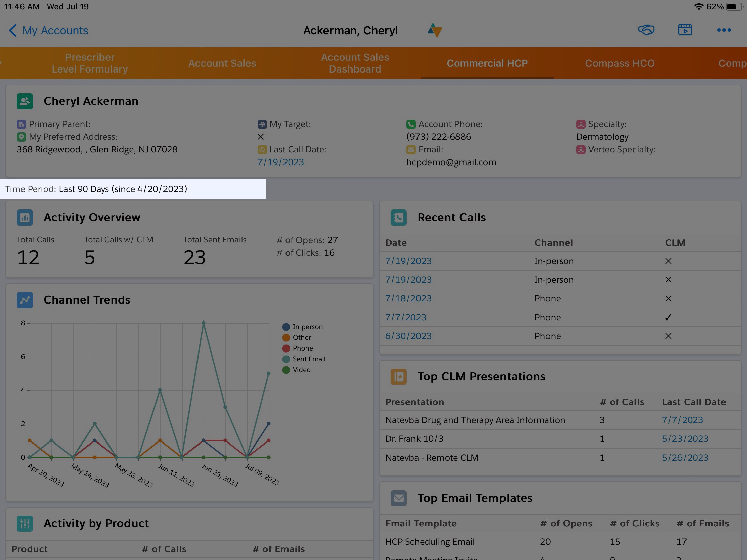Toggle Sent Email series in legend
The height and width of the screenshot is (560, 747).
coord(308,359)
